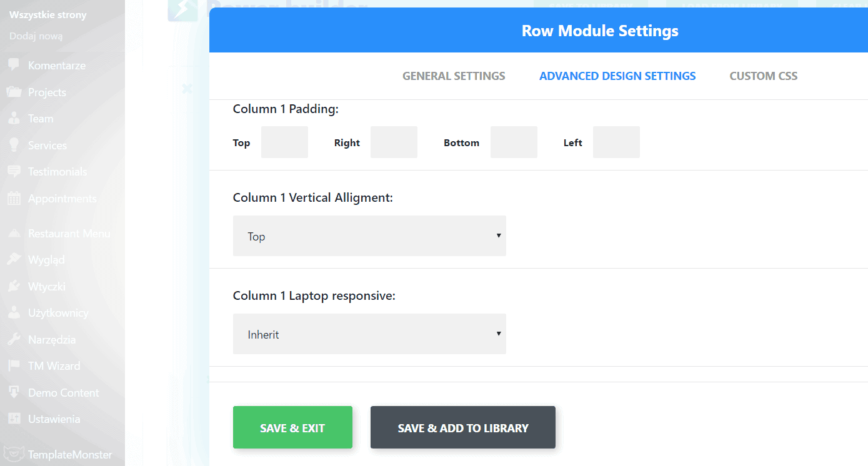Image resolution: width=868 pixels, height=466 pixels.
Task: Select the Services lightbulb icon
Action: (x=14, y=145)
